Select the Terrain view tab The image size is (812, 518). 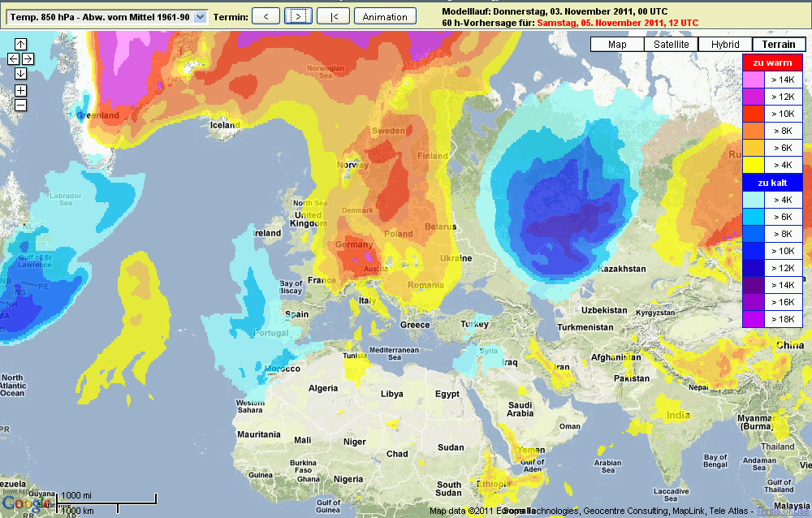coord(779,45)
